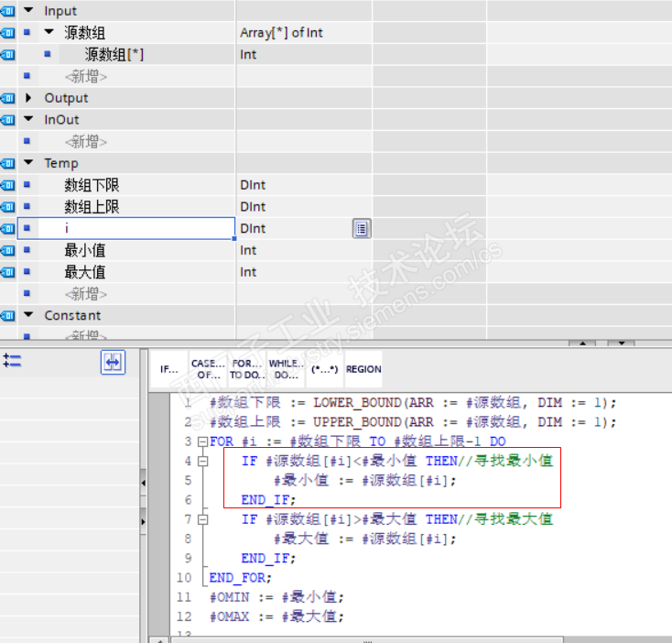Insert WHILE DO loop snippet
672x643 pixels.
coord(286,369)
